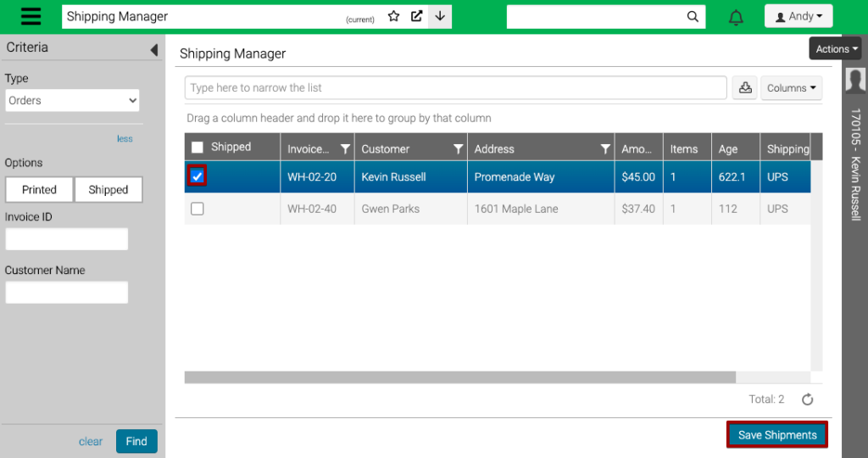Open the Actions menu
868x458 pixels.
pos(835,49)
